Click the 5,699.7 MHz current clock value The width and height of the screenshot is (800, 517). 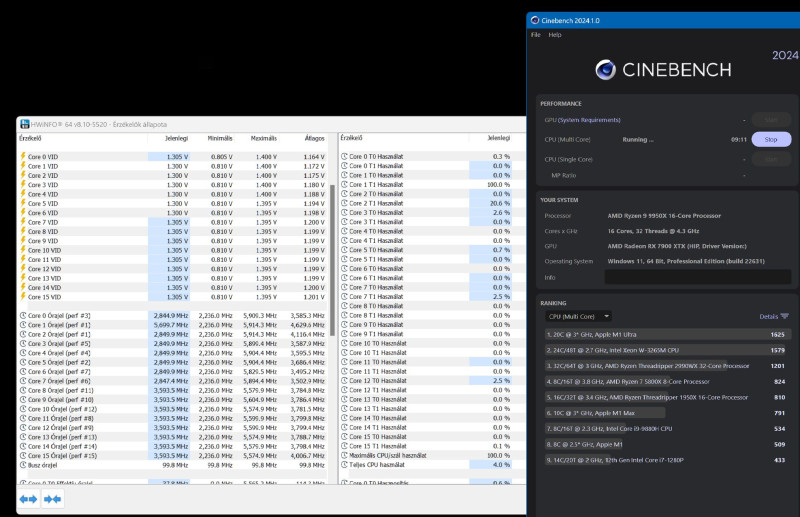pyautogui.click(x=171, y=325)
